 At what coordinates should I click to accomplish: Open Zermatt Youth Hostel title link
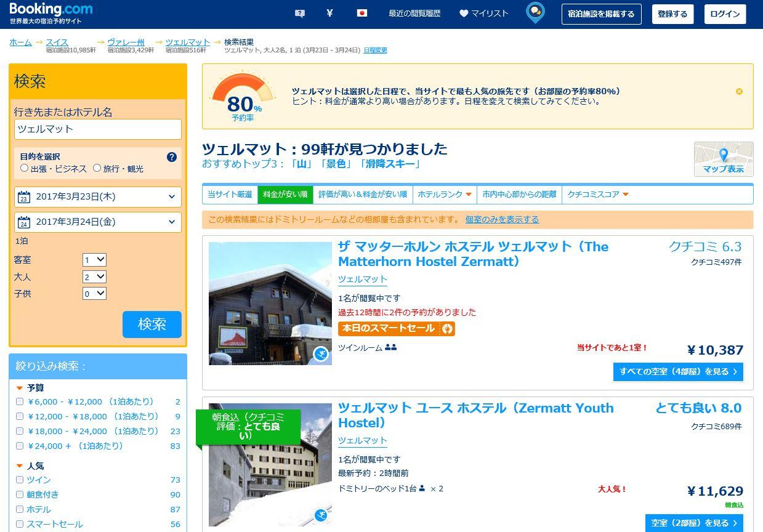[x=476, y=416]
